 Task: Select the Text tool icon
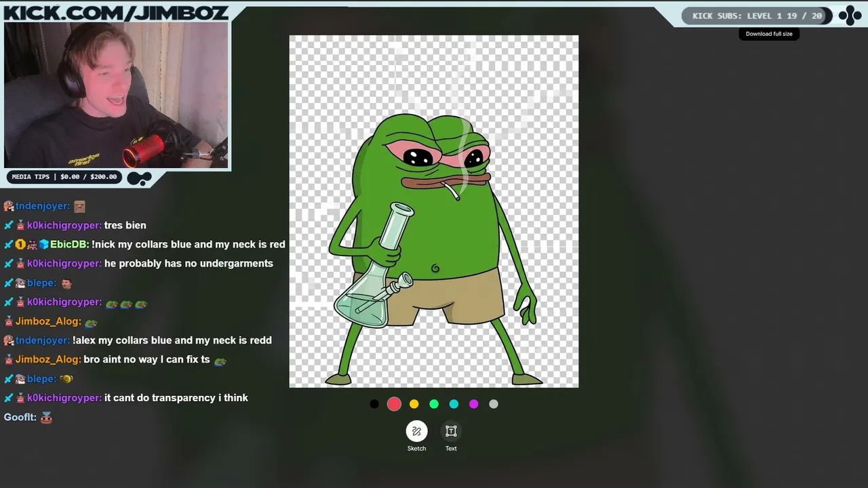[451, 431]
